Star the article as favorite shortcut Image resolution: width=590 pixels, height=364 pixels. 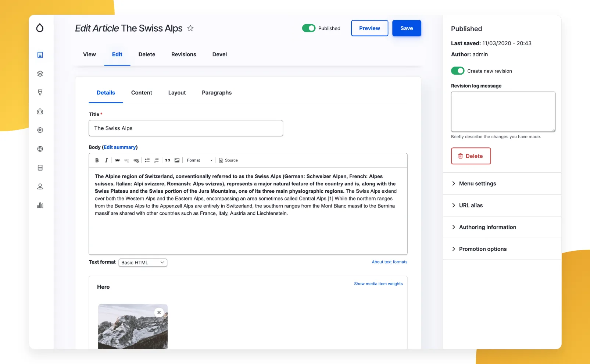(x=190, y=28)
